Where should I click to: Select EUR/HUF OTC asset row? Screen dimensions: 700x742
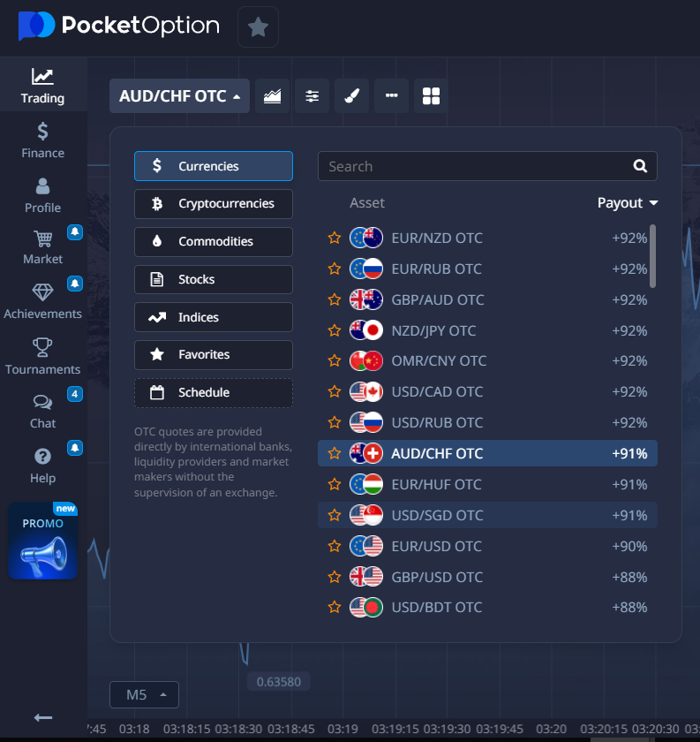coord(487,485)
